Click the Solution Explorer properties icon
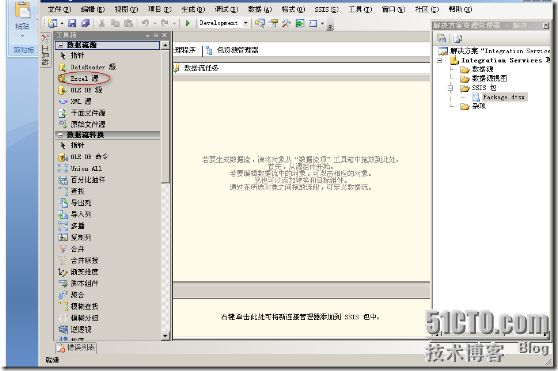 click(x=441, y=38)
